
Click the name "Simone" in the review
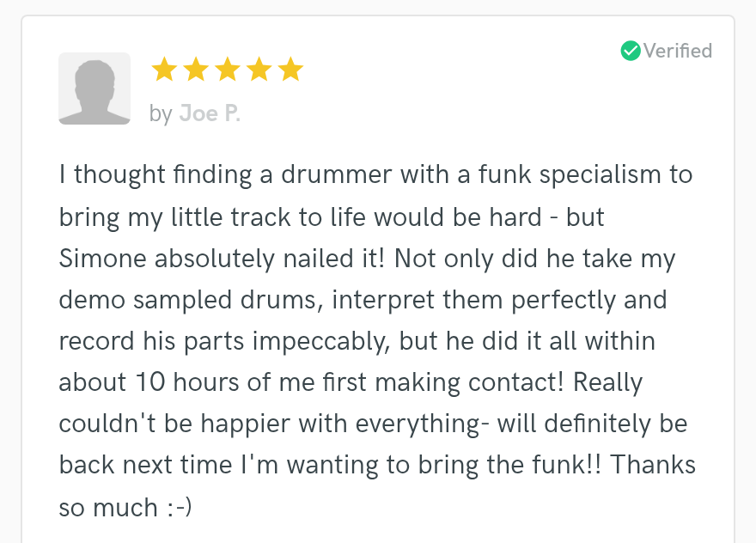click(x=102, y=259)
